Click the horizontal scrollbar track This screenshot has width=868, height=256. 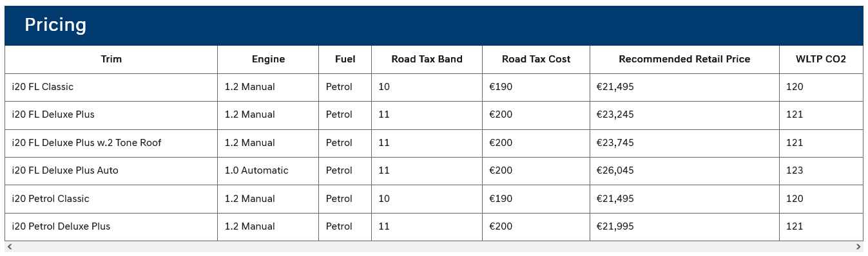coord(434,247)
